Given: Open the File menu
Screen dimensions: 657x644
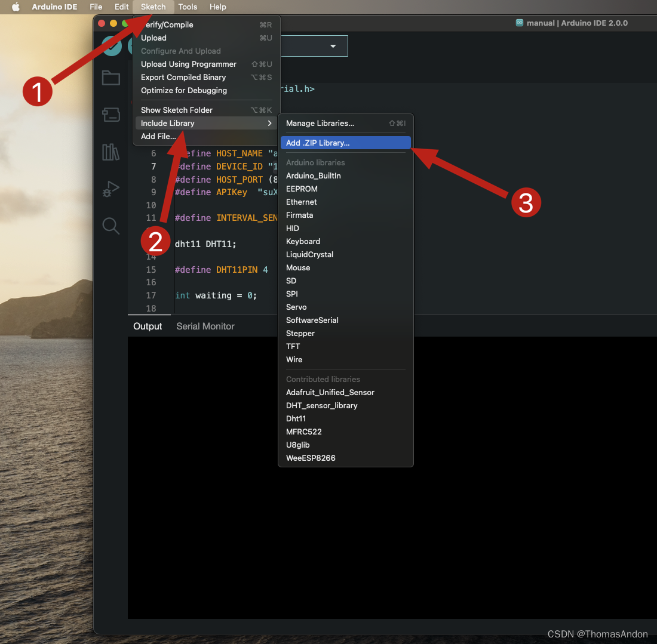Looking at the screenshot, I should point(96,7).
